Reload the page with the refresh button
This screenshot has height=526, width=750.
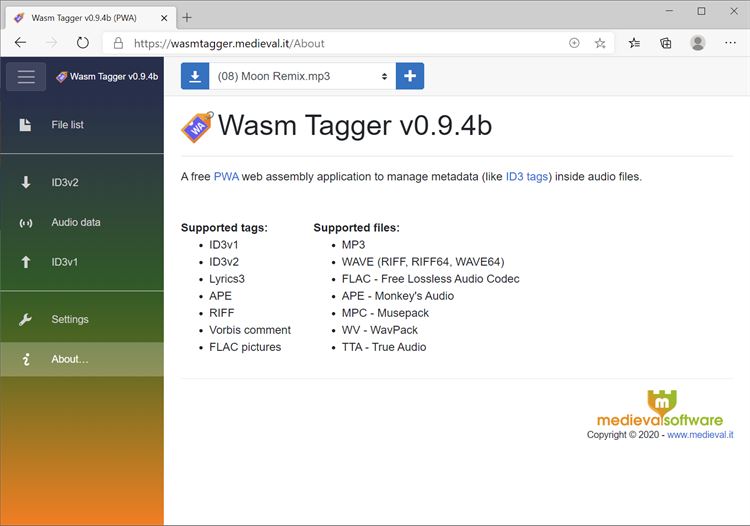[x=83, y=43]
